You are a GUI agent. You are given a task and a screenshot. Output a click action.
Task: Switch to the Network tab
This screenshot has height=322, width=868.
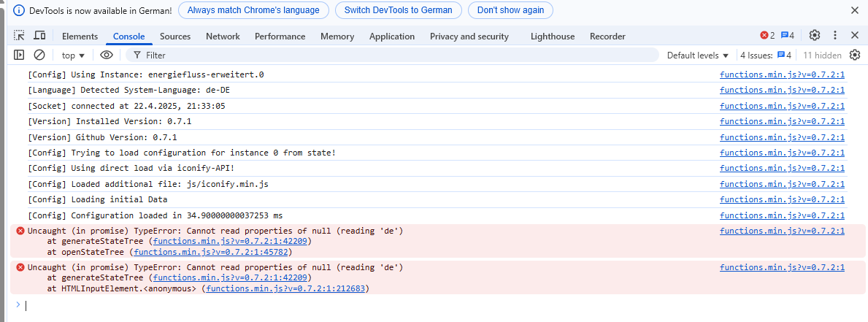click(x=223, y=37)
